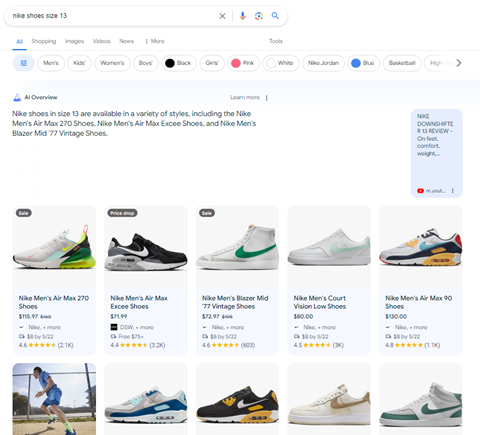Image resolution: width=480 pixels, height=435 pixels.
Task: Open Nike Men's Court Vision Low Shoes title
Action: pos(320,302)
